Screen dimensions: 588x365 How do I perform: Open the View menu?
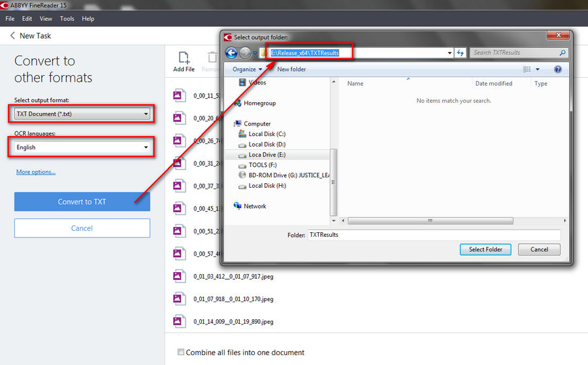[46, 19]
